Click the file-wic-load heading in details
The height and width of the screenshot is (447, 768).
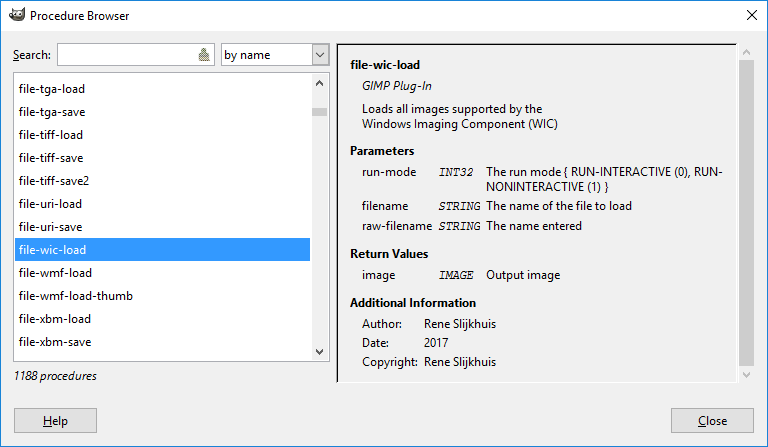click(385, 65)
